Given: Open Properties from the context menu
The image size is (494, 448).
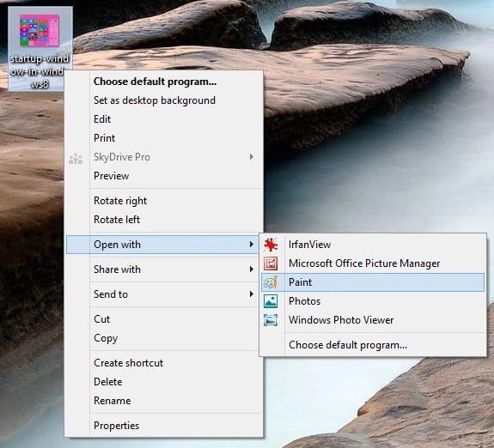Looking at the screenshot, I should 163,426.
